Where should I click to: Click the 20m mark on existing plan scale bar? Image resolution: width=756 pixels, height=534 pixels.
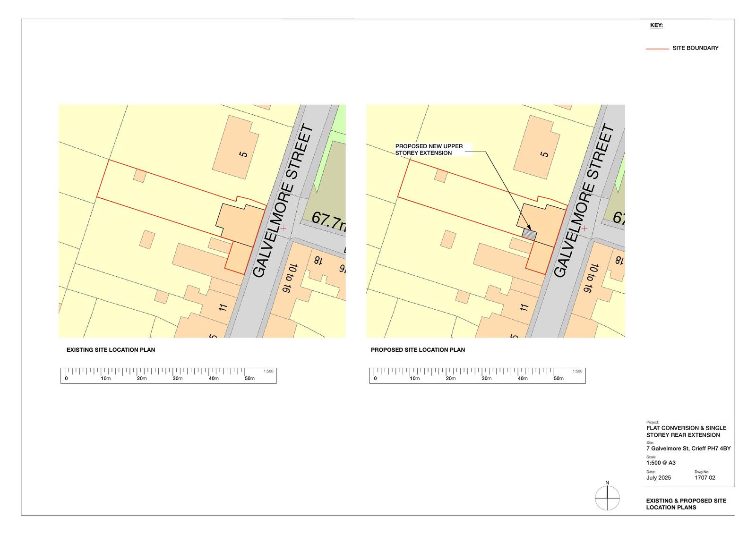[141, 378]
